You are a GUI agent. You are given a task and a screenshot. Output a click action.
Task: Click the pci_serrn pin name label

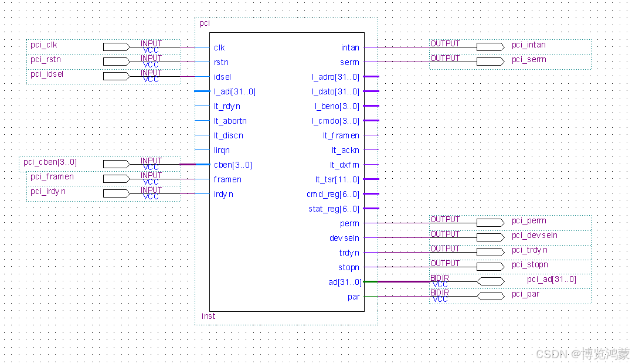[529, 59]
